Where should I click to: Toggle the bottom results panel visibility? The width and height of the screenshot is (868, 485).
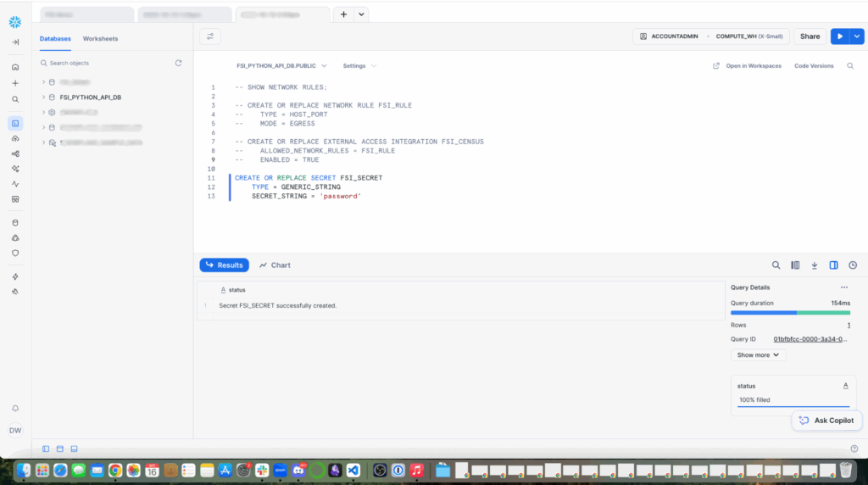pyautogui.click(x=74, y=449)
